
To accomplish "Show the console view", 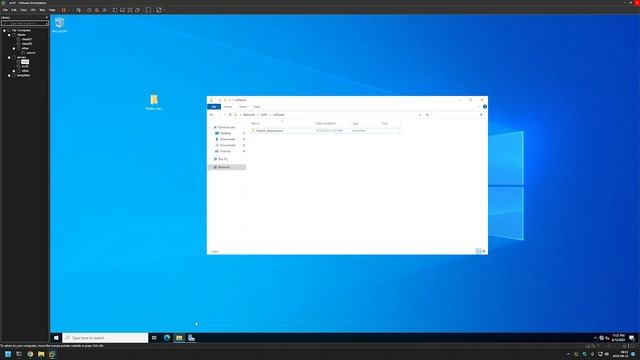I will click(x=148, y=10).
